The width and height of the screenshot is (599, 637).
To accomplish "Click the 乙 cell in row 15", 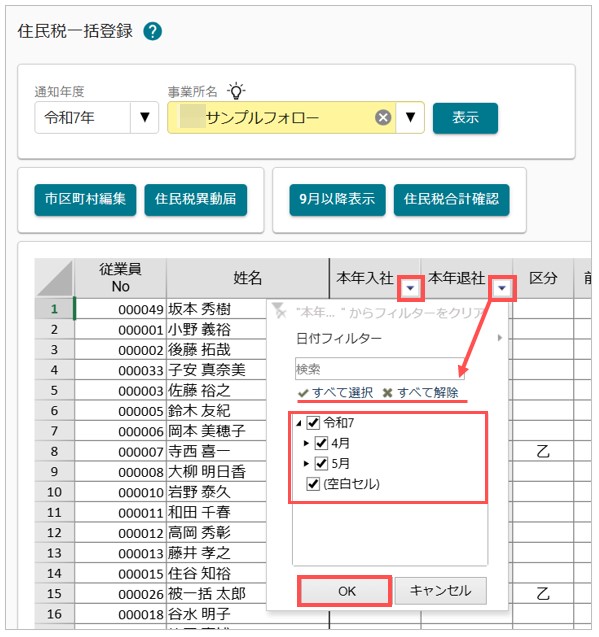I will coord(543,594).
